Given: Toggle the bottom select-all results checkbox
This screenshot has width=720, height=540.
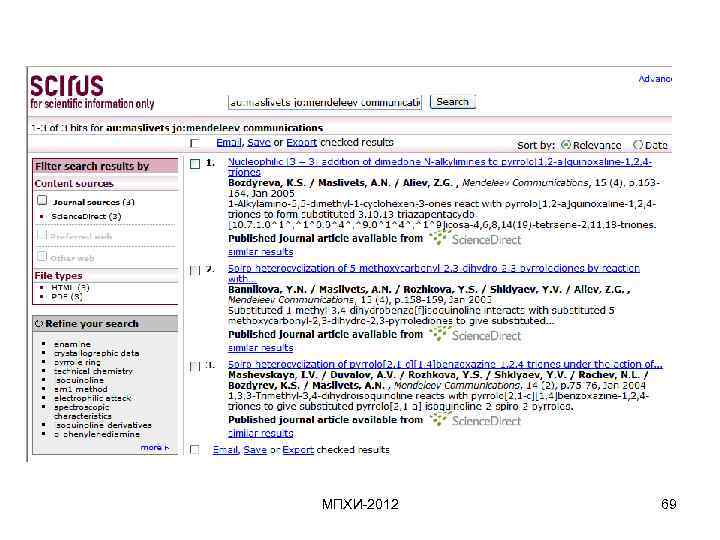Looking at the screenshot, I should click(195, 450).
